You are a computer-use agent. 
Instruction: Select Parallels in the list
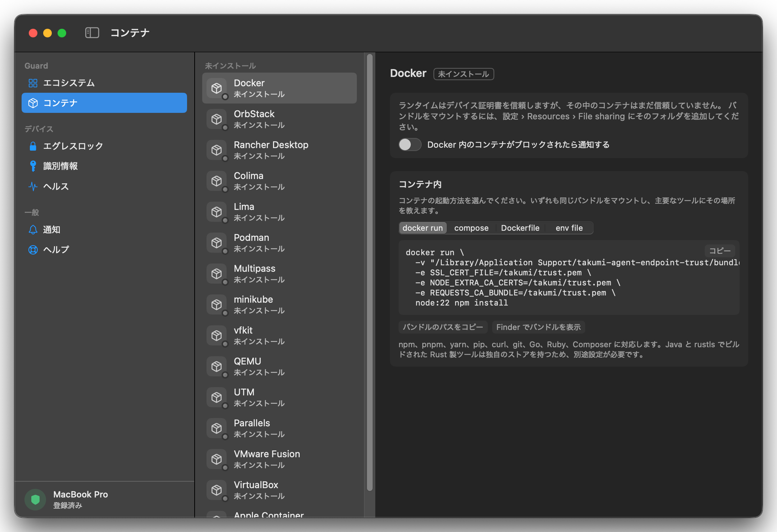(280, 428)
